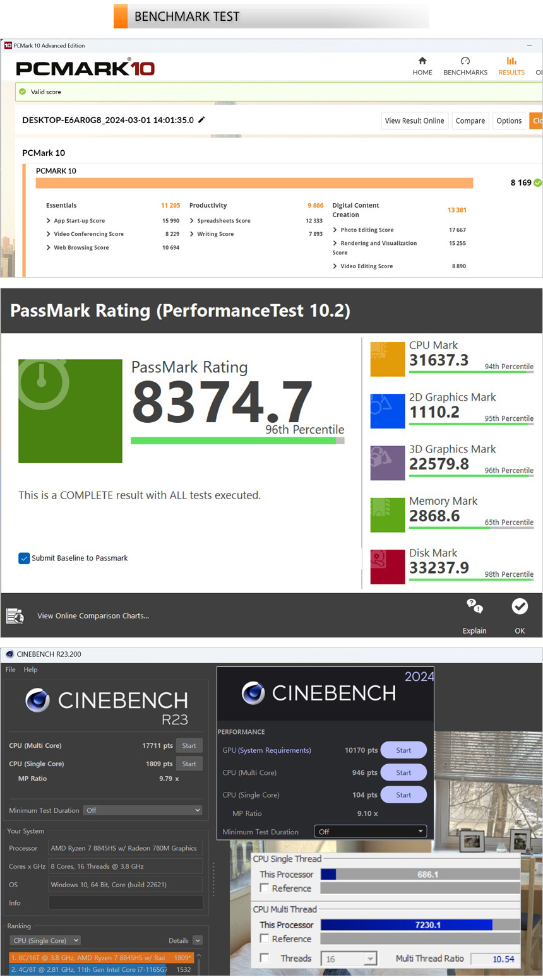Select the Results bar-chart icon
The image size is (543, 980).
point(511,61)
